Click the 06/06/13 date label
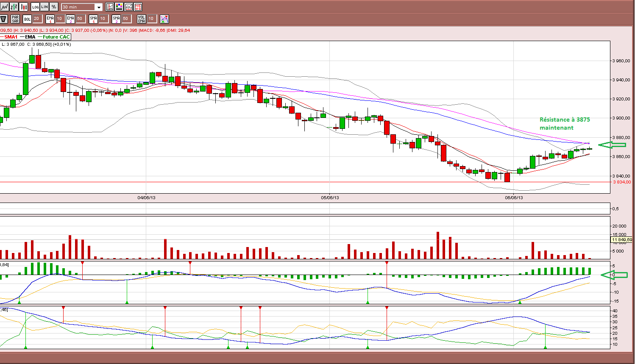The height and width of the screenshot is (364, 635). [514, 197]
